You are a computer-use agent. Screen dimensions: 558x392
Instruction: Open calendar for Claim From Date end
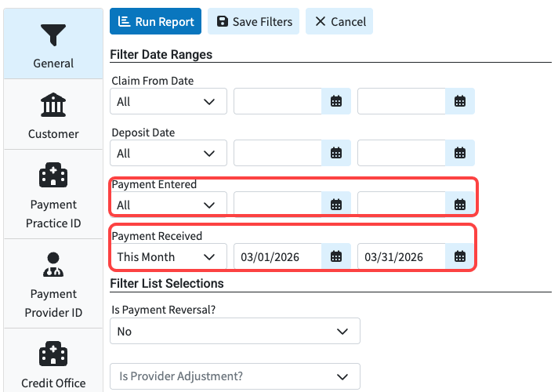click(x=460, y=101)
